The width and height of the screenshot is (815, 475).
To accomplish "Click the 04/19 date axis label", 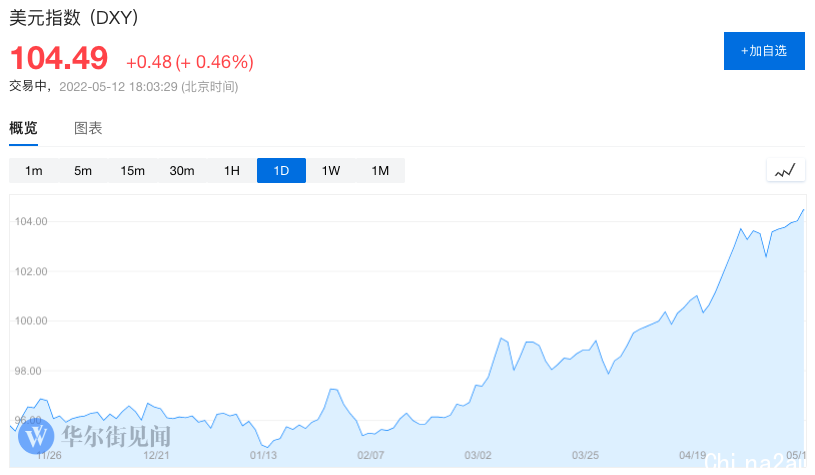I will point(692,455).
